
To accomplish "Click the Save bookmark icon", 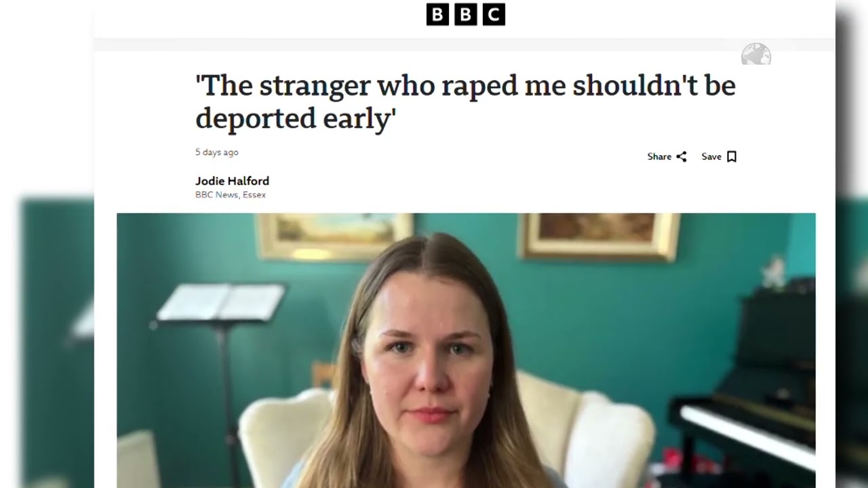I will (732, 157).
